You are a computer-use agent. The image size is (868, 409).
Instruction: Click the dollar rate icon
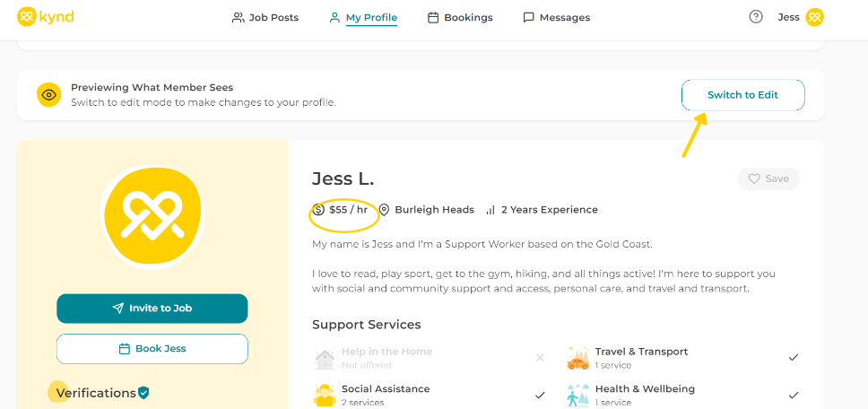pyautogui.click(x=318, y=210)
